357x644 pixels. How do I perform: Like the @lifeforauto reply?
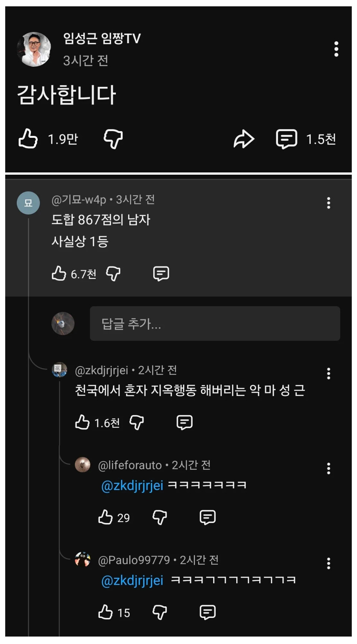pos(105,517)
